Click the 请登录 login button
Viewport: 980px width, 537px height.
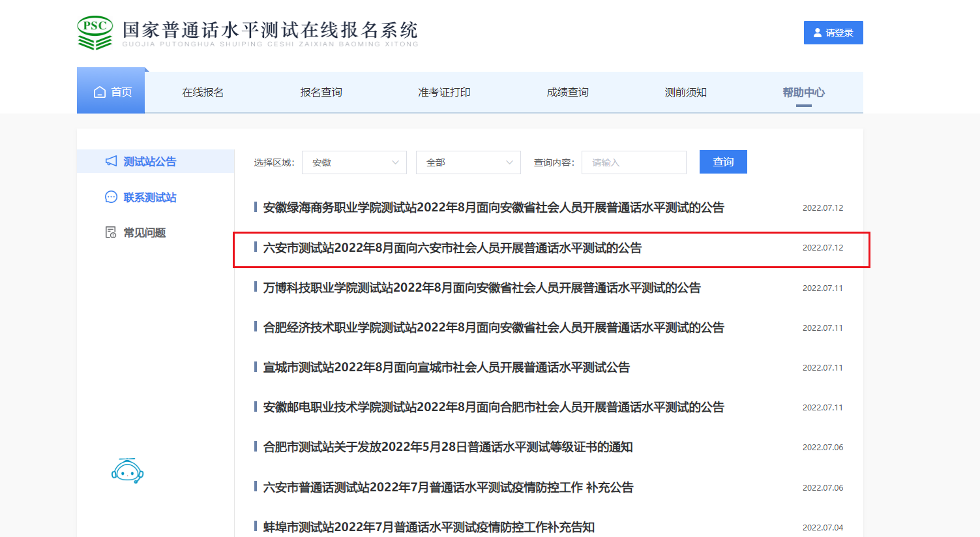tap(833, 33)
